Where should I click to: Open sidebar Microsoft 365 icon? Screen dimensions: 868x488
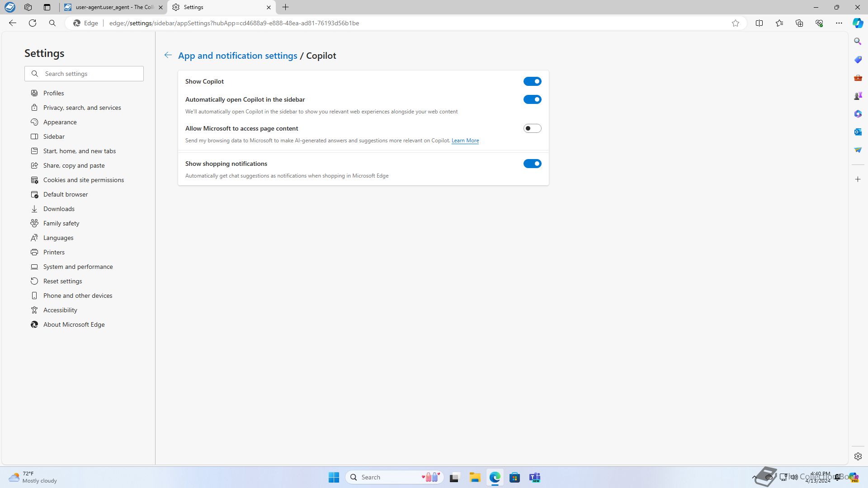858,114
